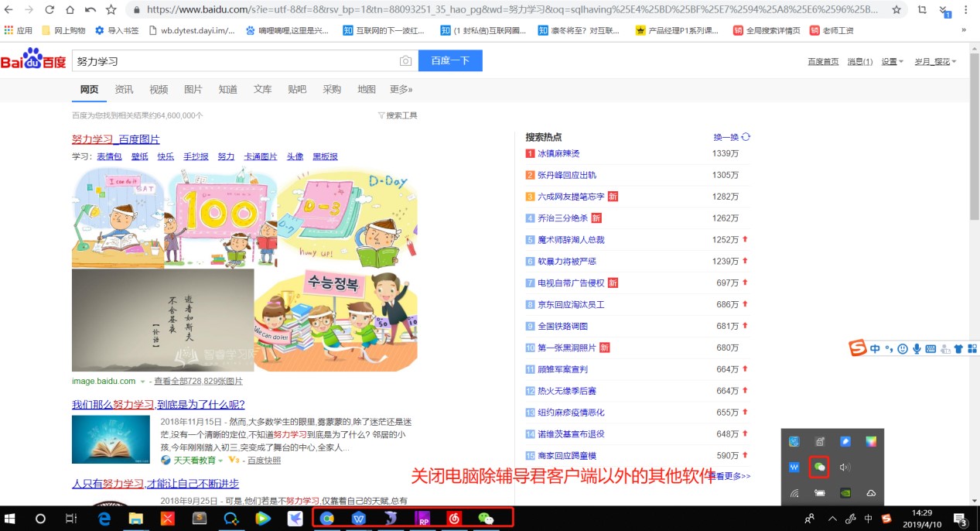Open Sogou soft keyboard icon

coord(930,349)
